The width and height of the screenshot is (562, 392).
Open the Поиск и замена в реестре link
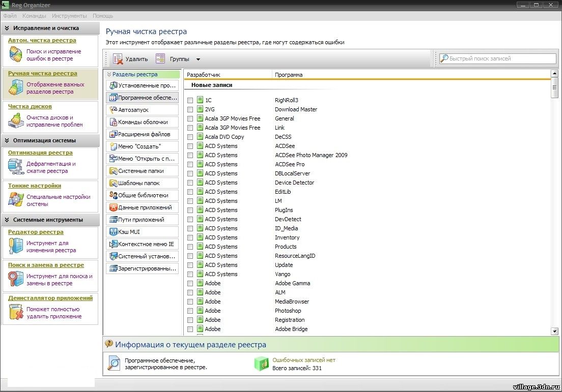click(46, 265)
